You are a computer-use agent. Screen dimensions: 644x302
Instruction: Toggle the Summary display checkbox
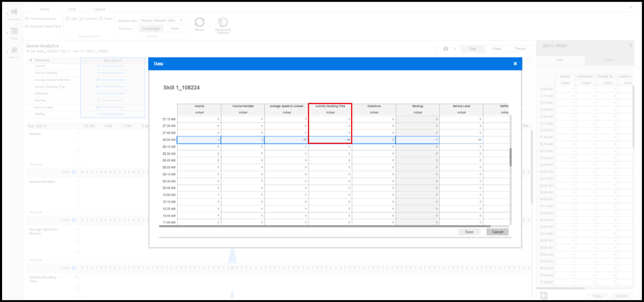click(x=81, y=19)
